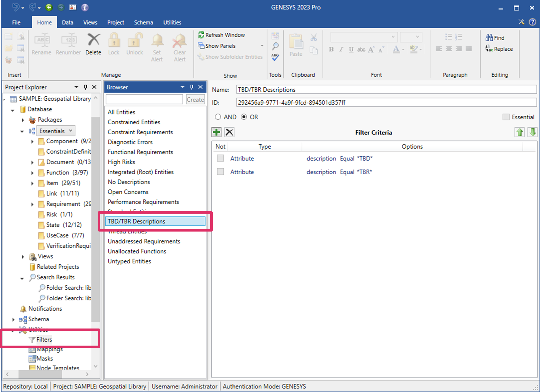Click the Delete icon in Manage group
Screen dimensions: 540x392
click(x=93, y=40)
